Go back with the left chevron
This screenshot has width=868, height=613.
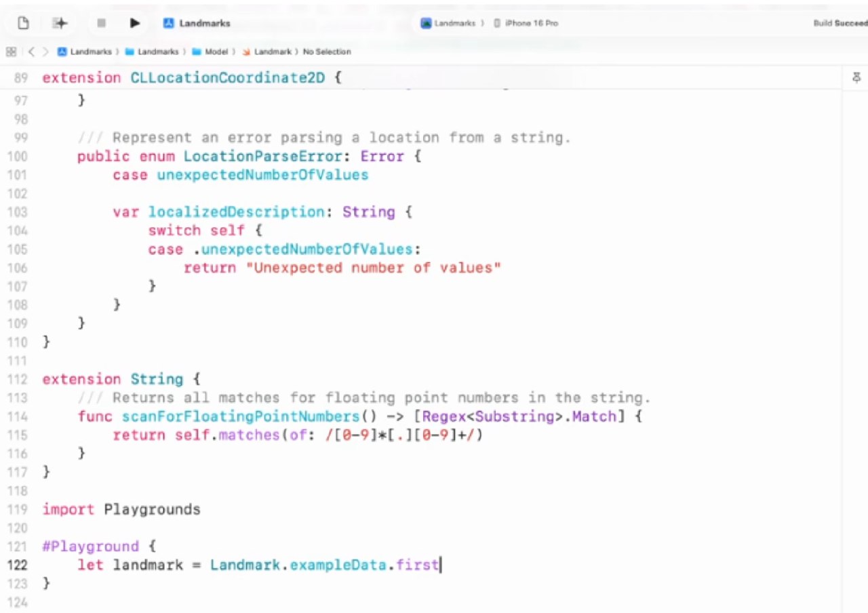pyautogui.click(x=31, y=52)
